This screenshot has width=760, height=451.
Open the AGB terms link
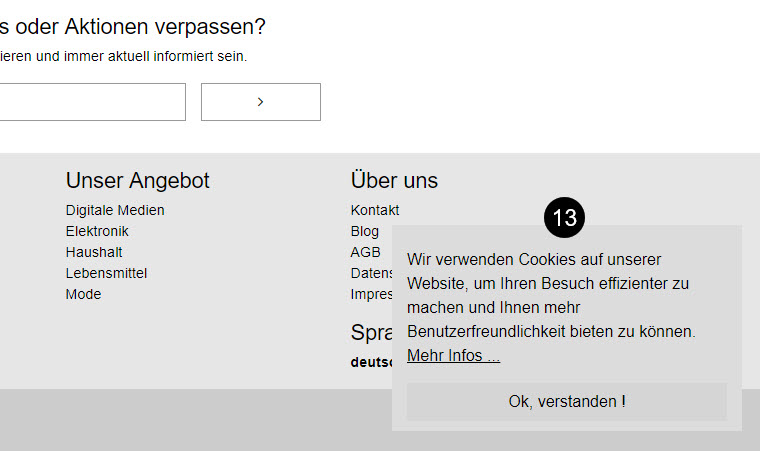[366, 252]
